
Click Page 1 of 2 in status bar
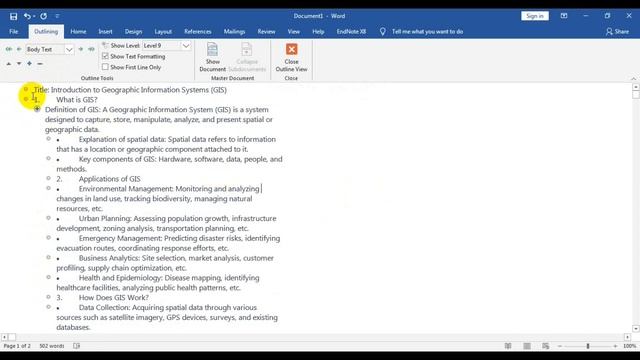[x=17, y=346]
